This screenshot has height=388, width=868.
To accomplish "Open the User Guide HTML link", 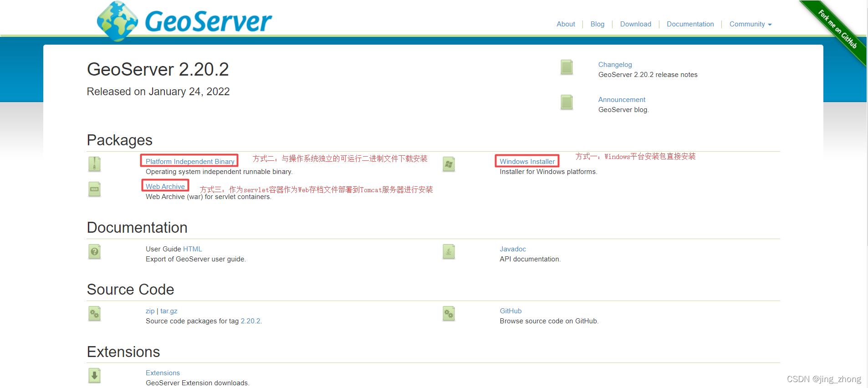I will pos(192,249).
